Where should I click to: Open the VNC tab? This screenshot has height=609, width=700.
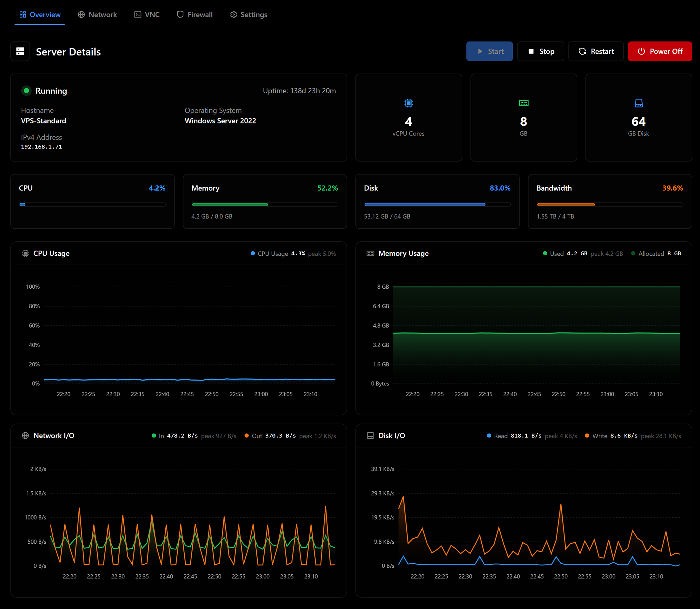pos(147,15)
